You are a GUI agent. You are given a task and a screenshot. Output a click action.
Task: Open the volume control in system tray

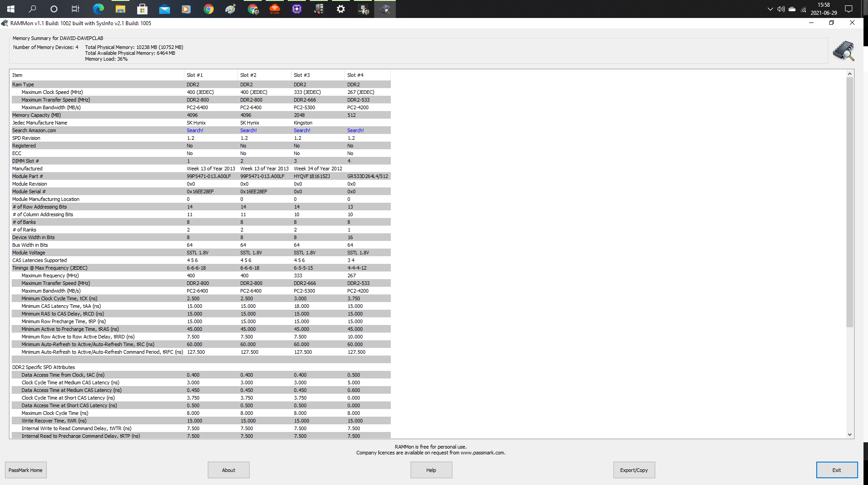(781, 9)
